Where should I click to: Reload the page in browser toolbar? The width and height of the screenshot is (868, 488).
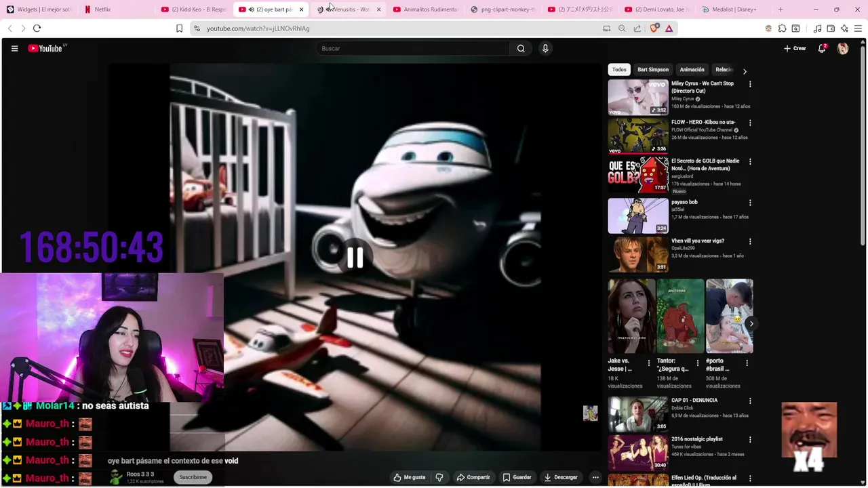(37, 28)
